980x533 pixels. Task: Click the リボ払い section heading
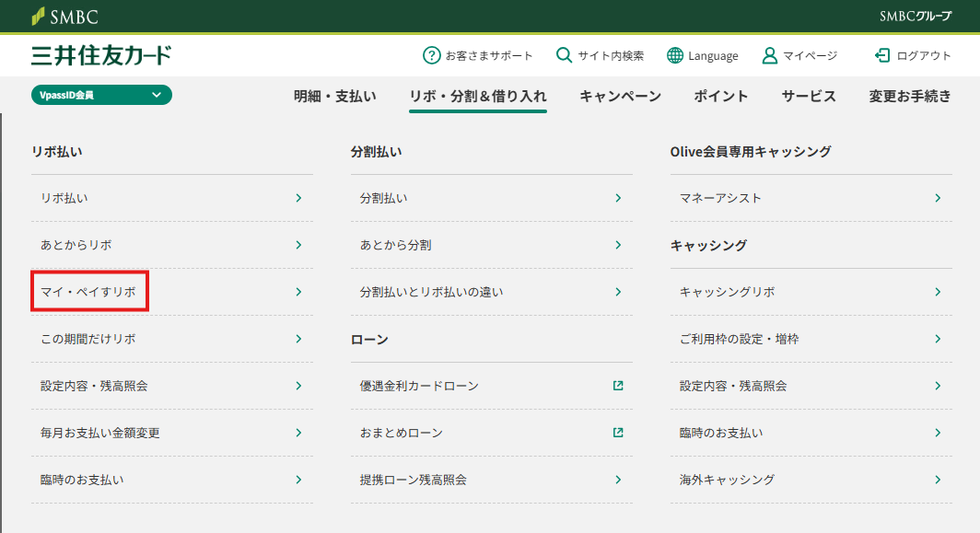pyautogui.click(x=57, y=151)
